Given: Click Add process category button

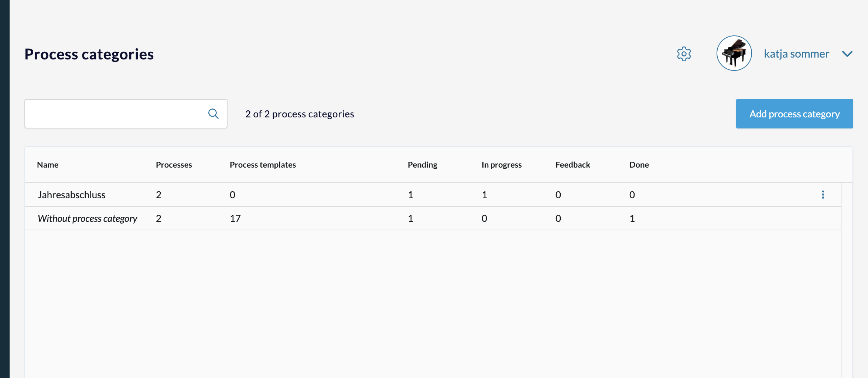Looking at the screenshot, I should (794, 114).
